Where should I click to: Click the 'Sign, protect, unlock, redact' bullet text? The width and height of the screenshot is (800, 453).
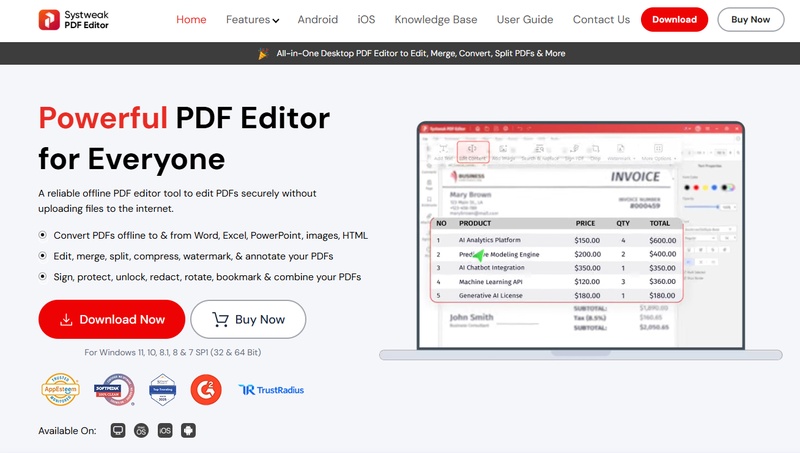pyautogui.click(x=207, y=277)
